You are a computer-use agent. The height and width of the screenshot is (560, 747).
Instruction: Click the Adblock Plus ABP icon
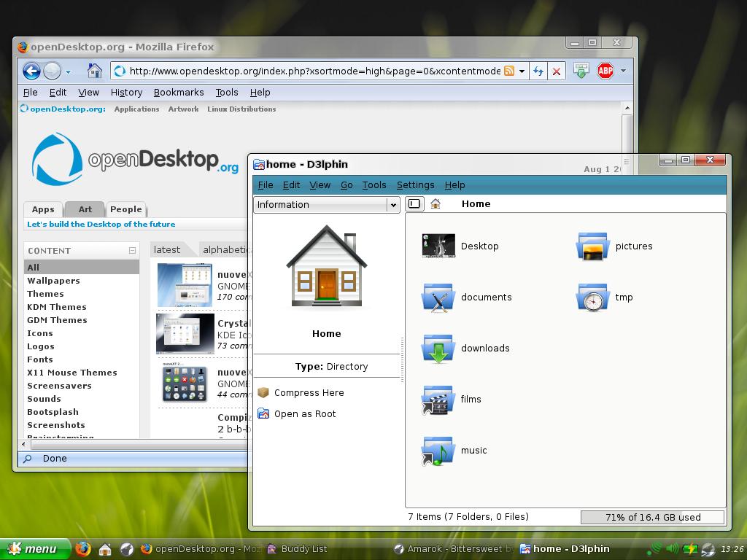click(x=605, y=71)
